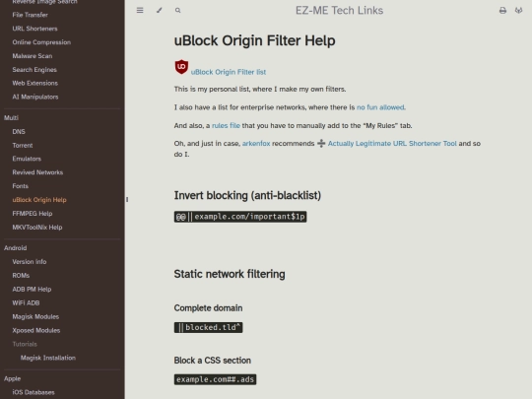532x399 pixels.
Task: Open Version Info under Android
Action: coord(30,262)
